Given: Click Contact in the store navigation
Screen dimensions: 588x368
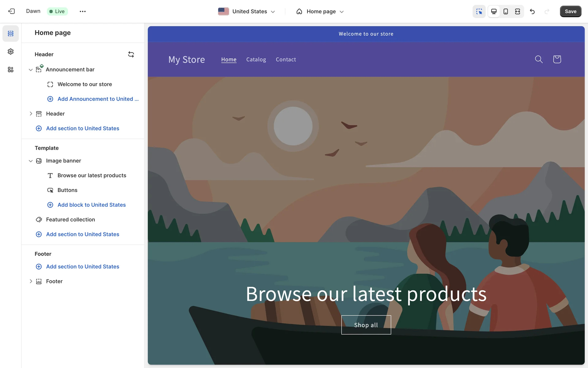Looking at the screenshot, I should click(286, 59).
